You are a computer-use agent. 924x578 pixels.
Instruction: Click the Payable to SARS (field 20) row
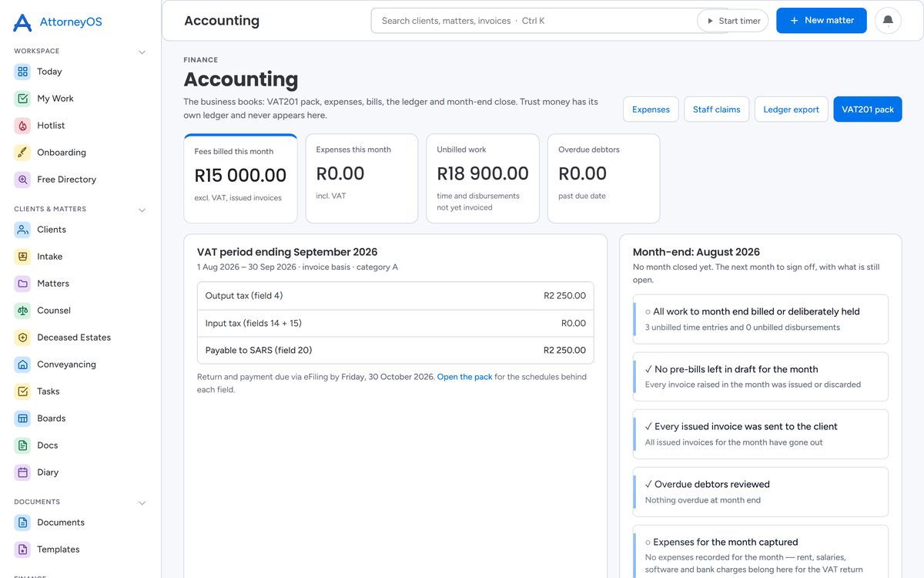396,351
